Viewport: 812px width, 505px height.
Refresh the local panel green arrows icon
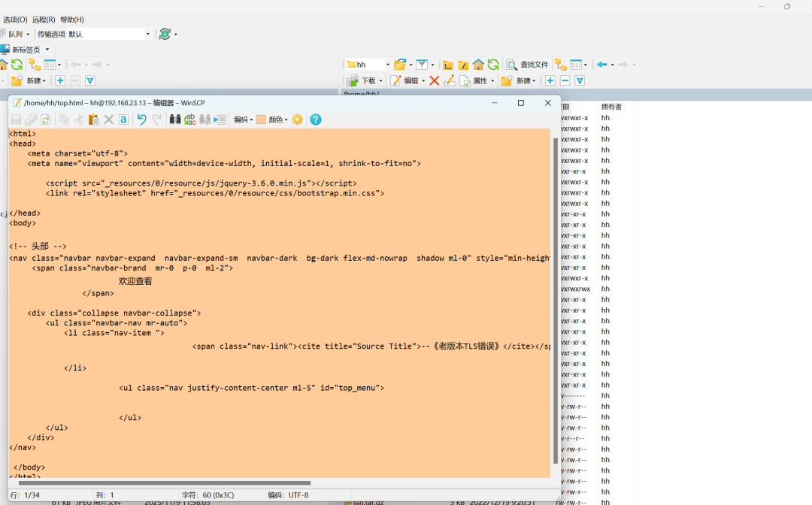coord(17,65)
